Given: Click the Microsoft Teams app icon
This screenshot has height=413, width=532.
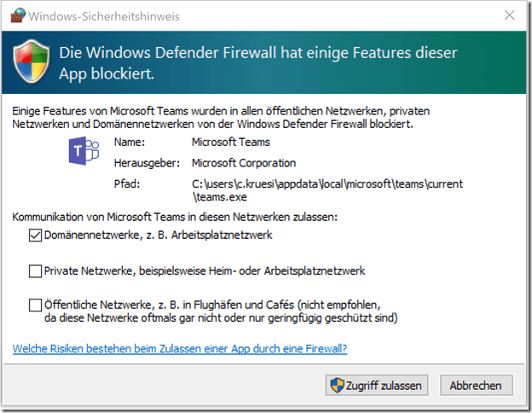Looking at the screenshot, I should (84, 152).
